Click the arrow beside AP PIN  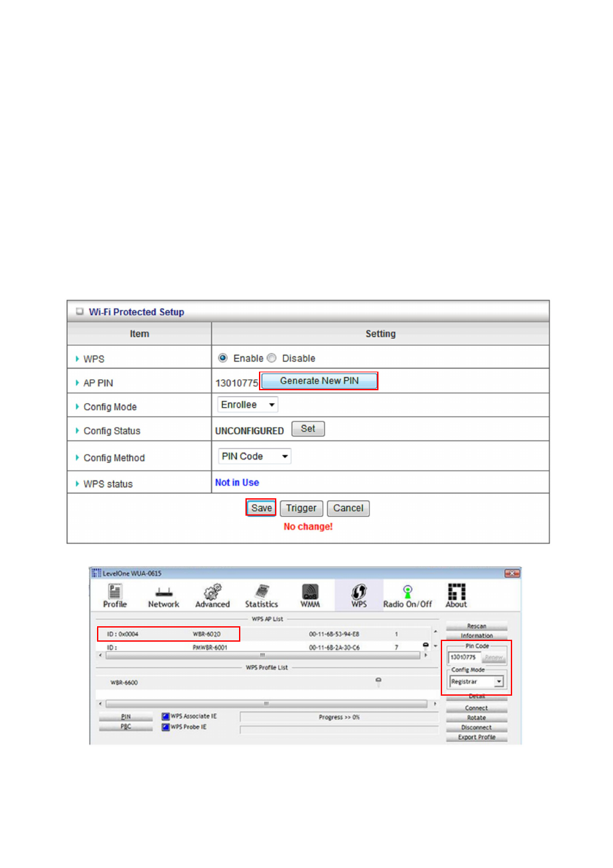point(77,383)
